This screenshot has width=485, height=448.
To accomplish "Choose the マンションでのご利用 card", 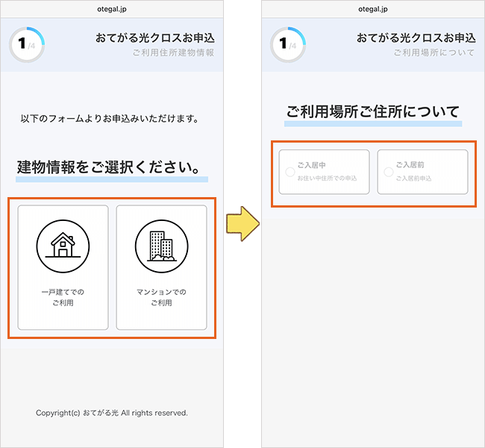I will (161, 267).
